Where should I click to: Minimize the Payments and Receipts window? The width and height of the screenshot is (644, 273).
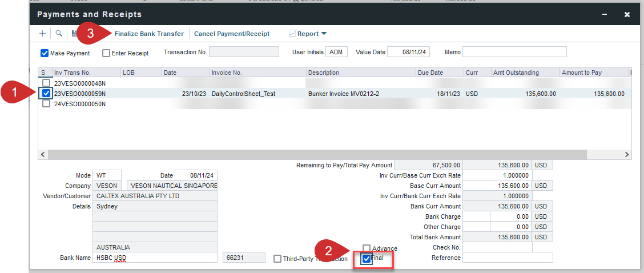pos(604,14)
